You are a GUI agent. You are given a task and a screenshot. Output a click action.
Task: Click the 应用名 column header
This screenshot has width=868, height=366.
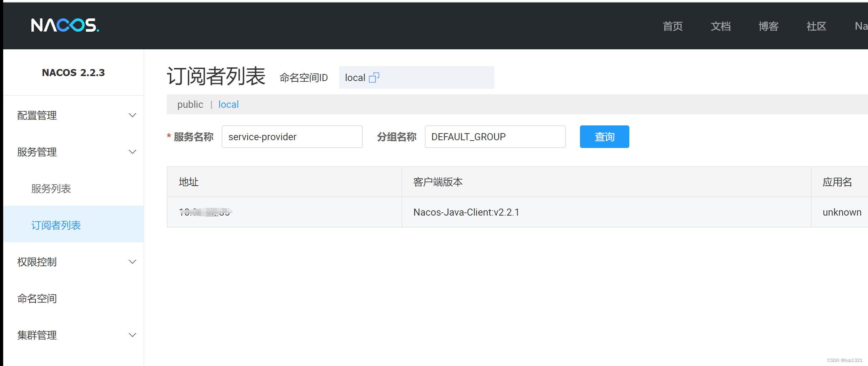tap(839, 182)
